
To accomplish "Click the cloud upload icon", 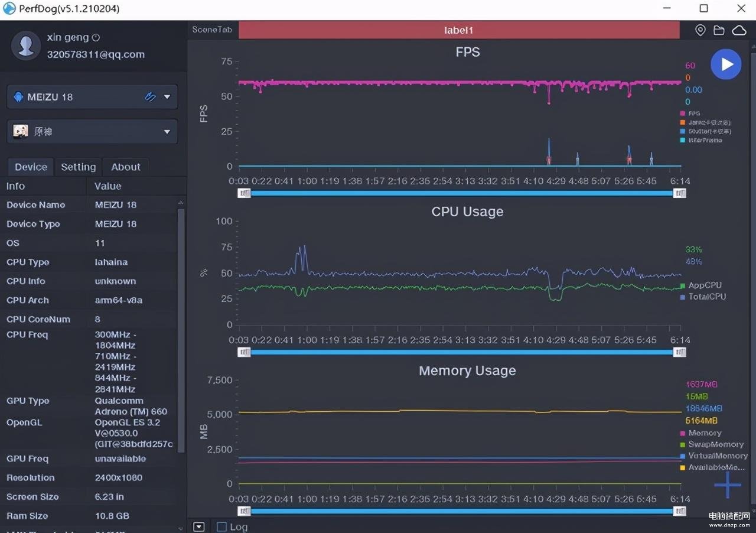I will [x=739, y=30].
